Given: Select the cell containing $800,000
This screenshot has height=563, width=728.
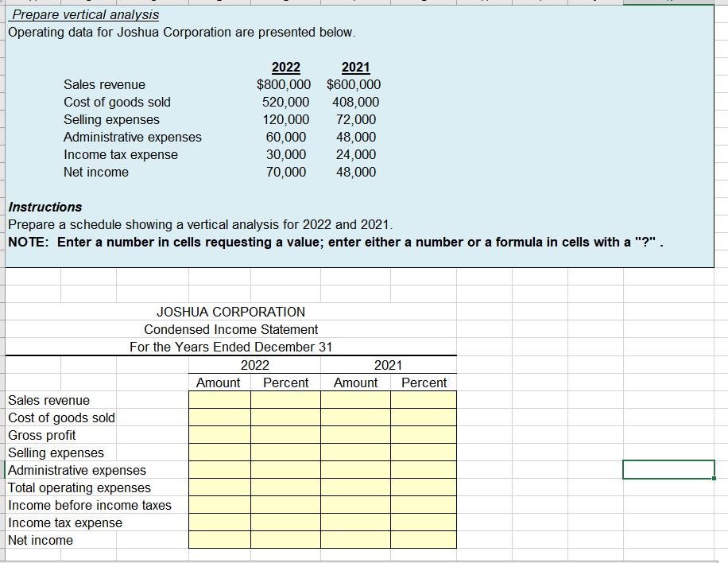Looking at the screenshot, I should pyautogui.click(x=285, y=84).
